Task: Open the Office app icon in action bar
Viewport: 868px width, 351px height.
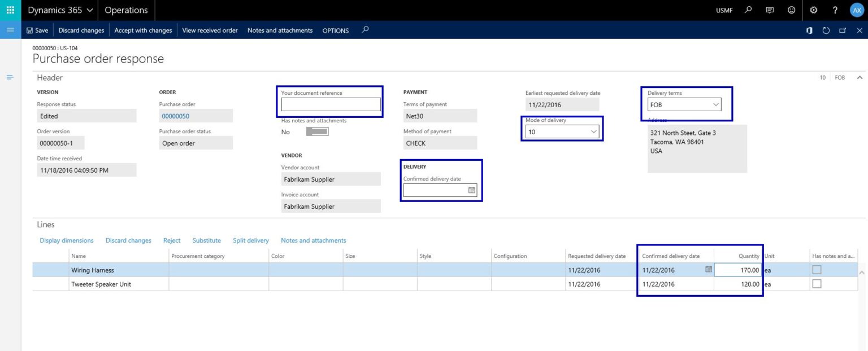Action: [x=809, y=30]
